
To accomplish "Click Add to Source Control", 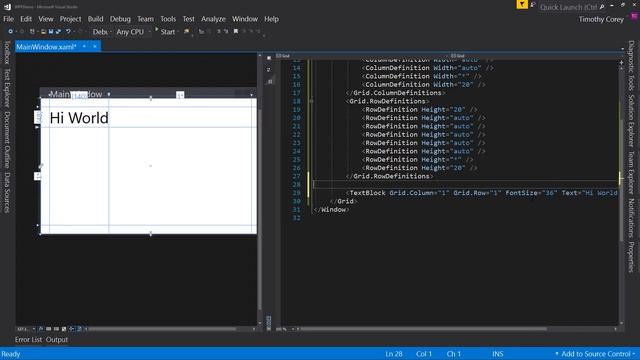I will [595, 354].
